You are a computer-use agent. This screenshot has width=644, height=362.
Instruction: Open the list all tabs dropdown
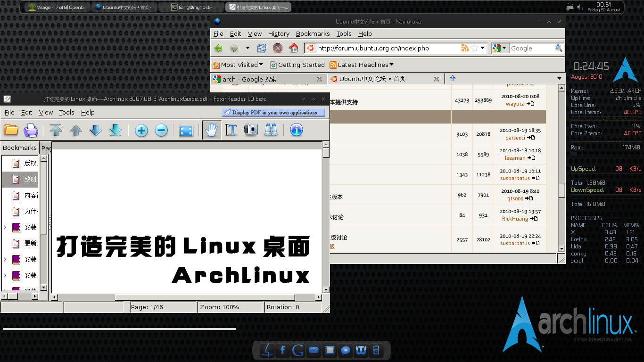560,79
